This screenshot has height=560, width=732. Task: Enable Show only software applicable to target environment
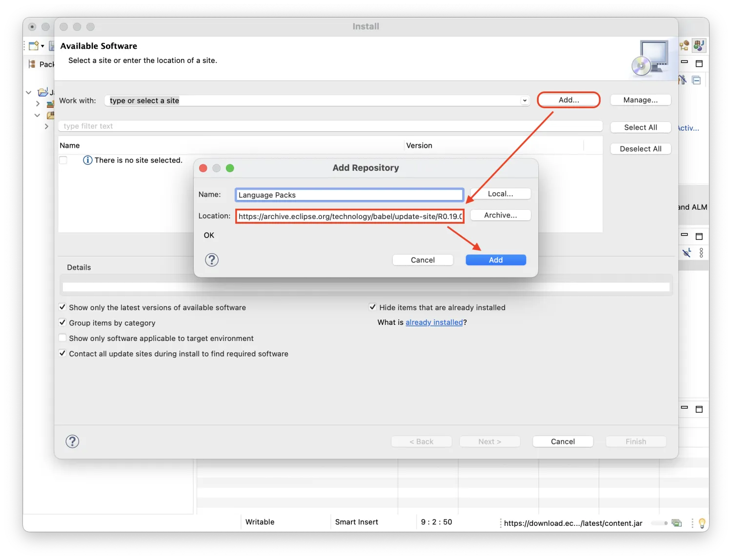coord(62,338)
